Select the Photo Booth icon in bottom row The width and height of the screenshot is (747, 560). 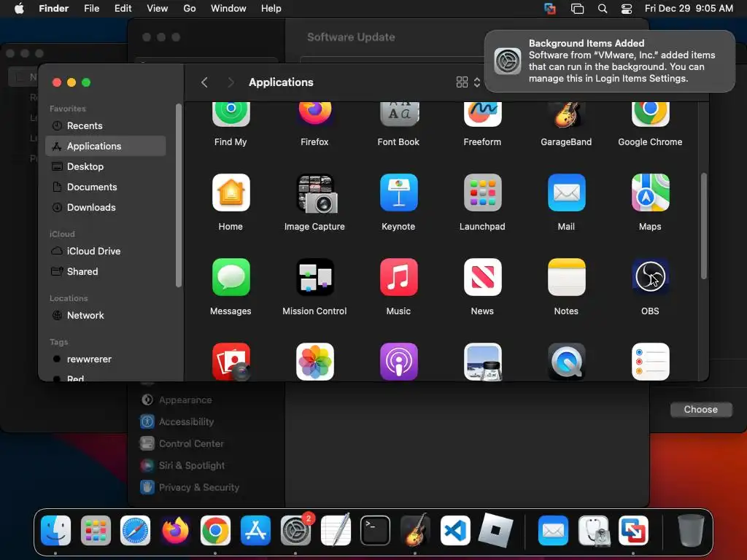[231, 362]
